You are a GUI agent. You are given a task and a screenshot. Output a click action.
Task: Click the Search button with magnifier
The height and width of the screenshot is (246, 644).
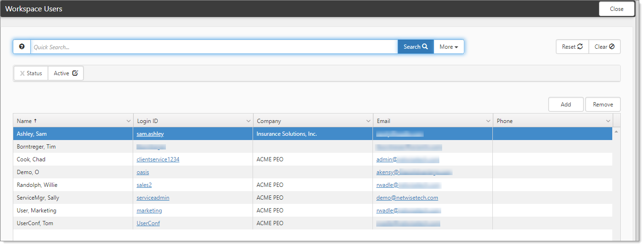[x=416, y=46]
